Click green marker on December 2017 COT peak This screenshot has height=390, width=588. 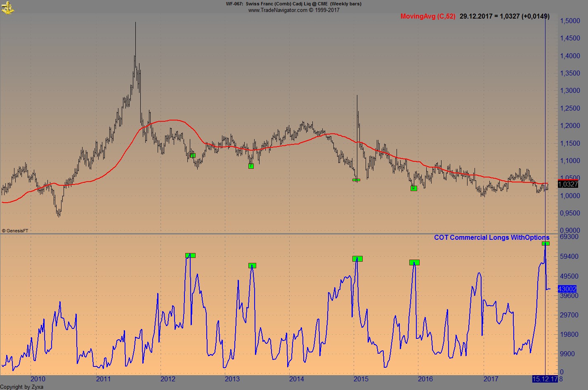tap(545, 243)
